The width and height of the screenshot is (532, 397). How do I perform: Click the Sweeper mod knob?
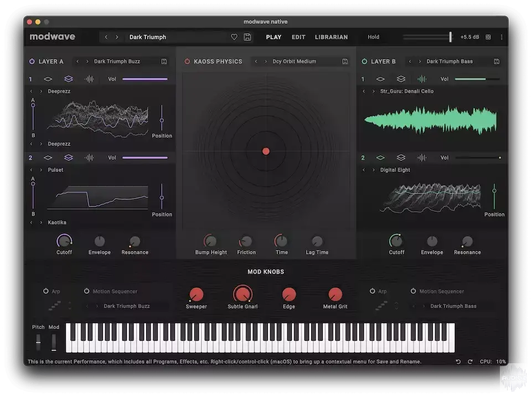click(196, 294)
